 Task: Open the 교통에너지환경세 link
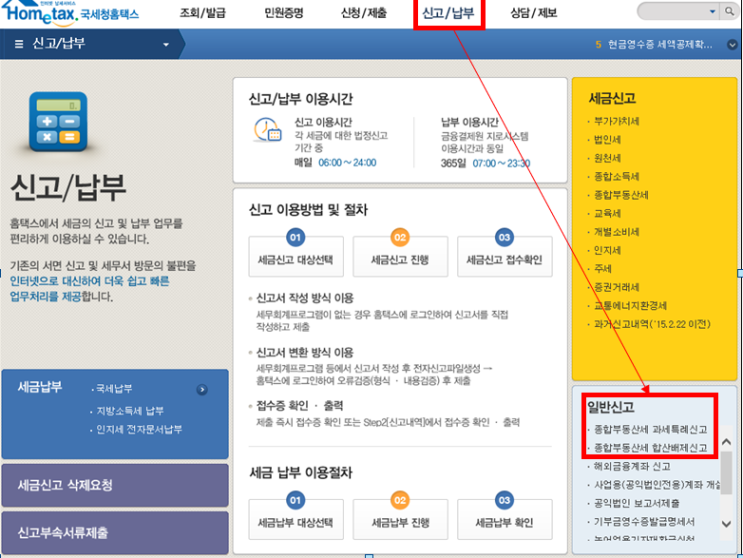pos(630,306)
